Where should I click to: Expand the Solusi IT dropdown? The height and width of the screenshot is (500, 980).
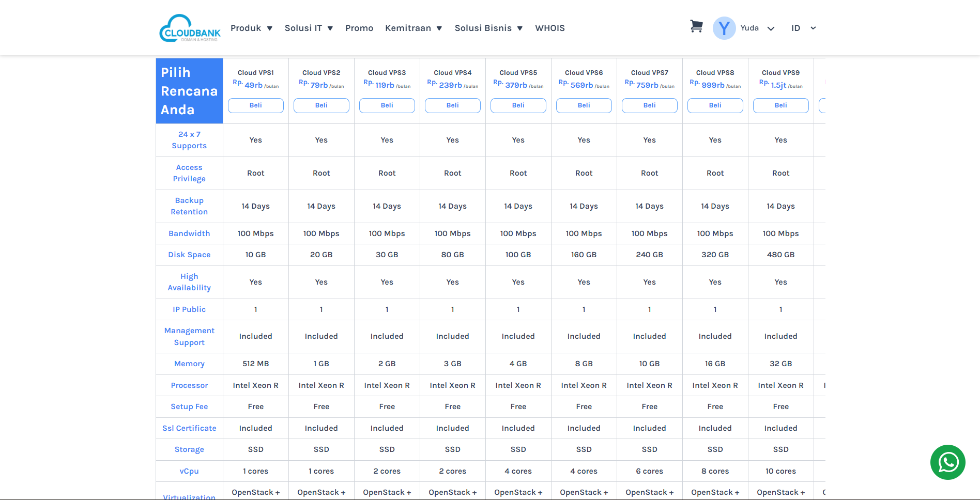(309, 28)
